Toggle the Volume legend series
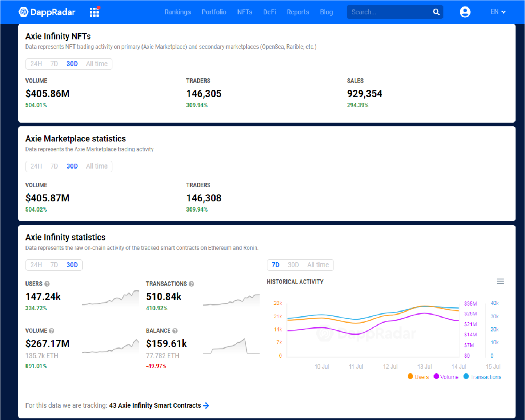 tap(446, 377)
